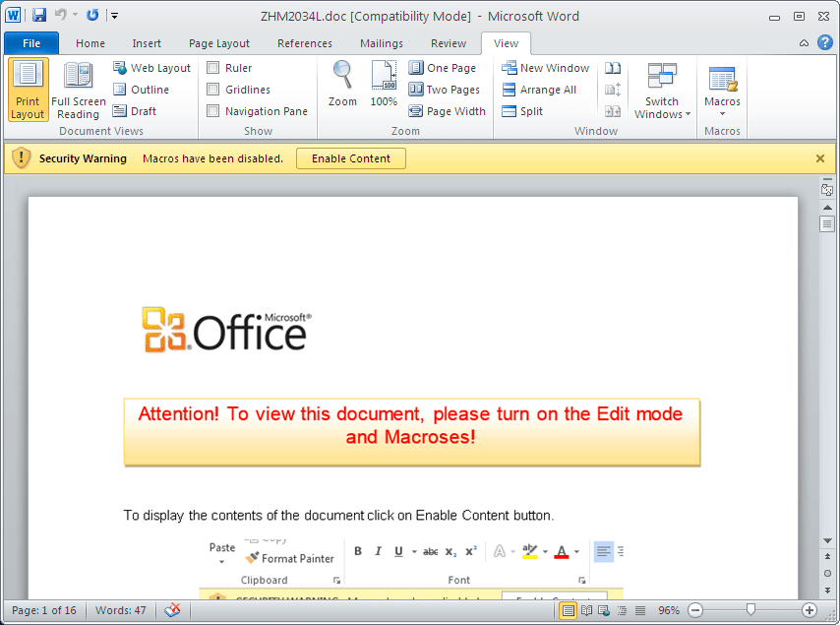Open the Review tab
The height and width of the screenshot is (625, 840).
pos(449,43)
